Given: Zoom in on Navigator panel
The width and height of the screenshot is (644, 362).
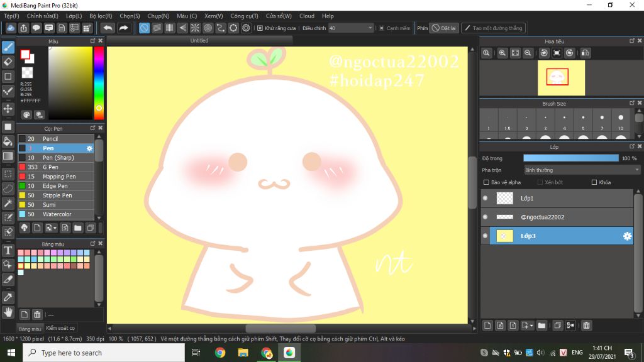Looking at the screenshot, I should [x=502, y=53].
